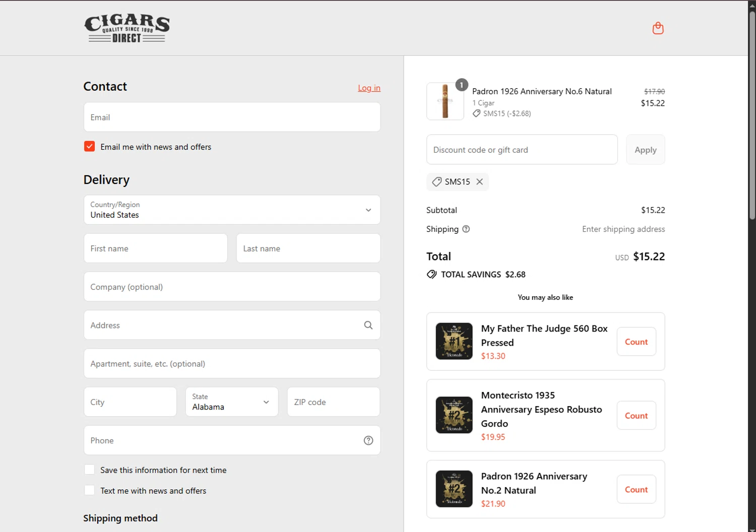Viewport: 756px width, 532px height.
Task: Focus the Last name field
Action: tap(308, 248)
